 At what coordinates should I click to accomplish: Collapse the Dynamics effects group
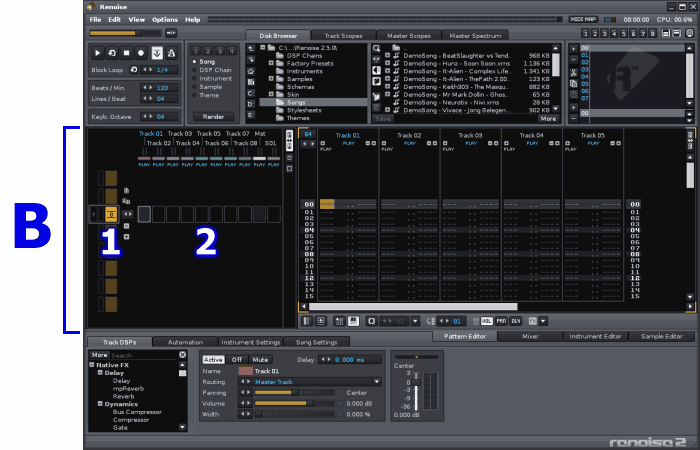100,404
